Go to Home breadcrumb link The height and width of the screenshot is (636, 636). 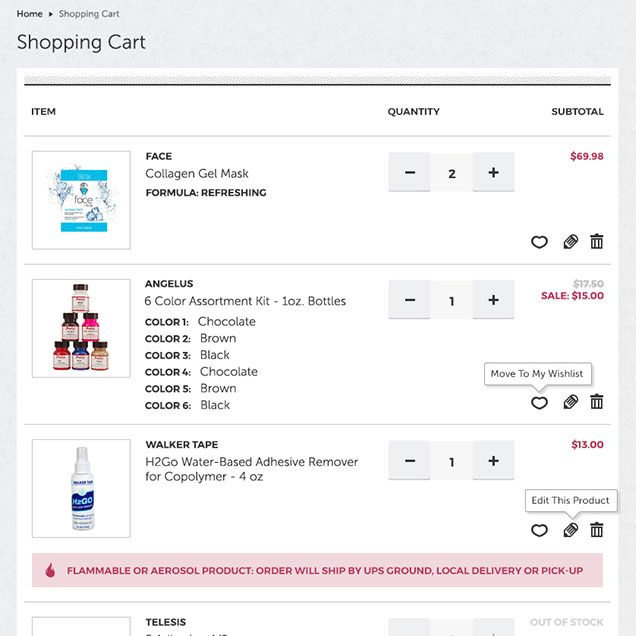click(30, 14)
